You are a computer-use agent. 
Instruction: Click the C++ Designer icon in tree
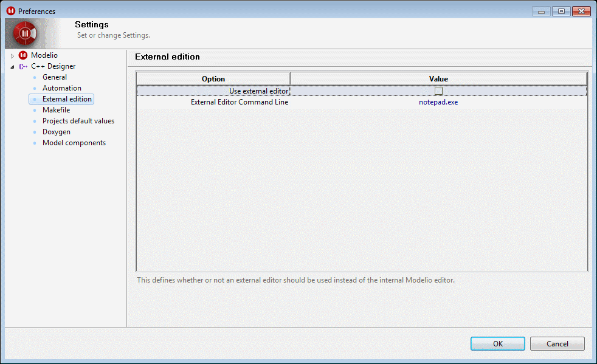tap(23, 66)
